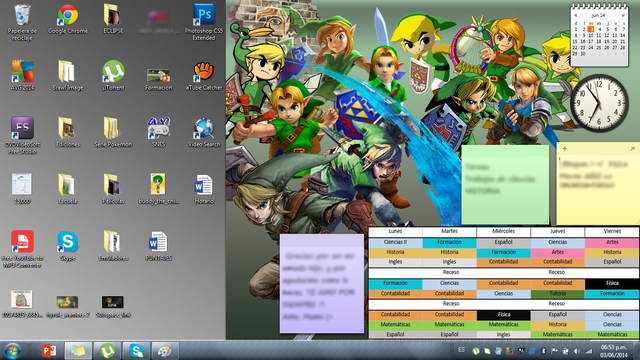Launch the µTorrent desktop shortcut
The width and height of the screenshot is (640, 360).
113,76
